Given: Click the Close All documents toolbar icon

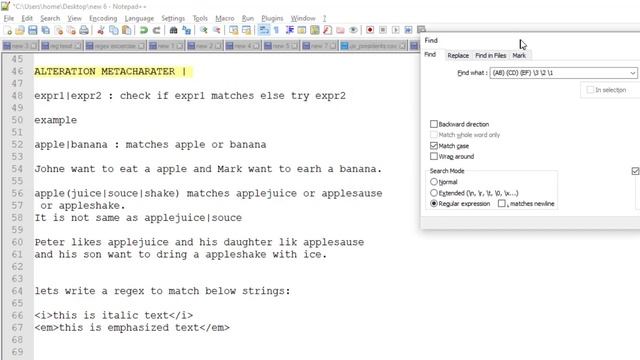Looking at the screenshot, I should (71, 30).
